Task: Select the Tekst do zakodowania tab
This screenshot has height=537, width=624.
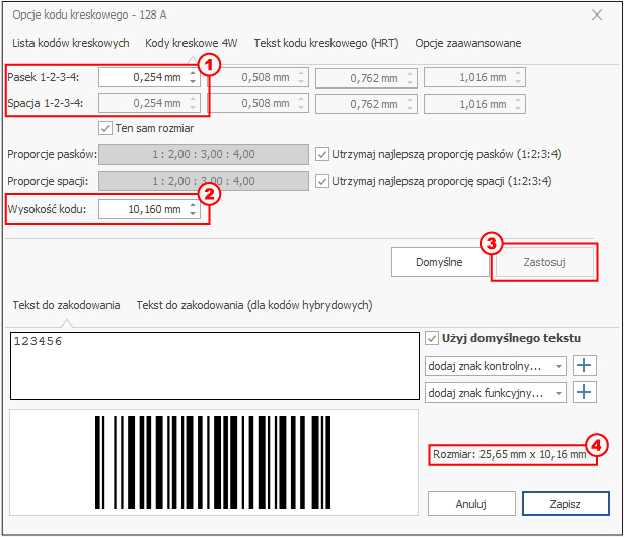Action: [x=66, y=305]
